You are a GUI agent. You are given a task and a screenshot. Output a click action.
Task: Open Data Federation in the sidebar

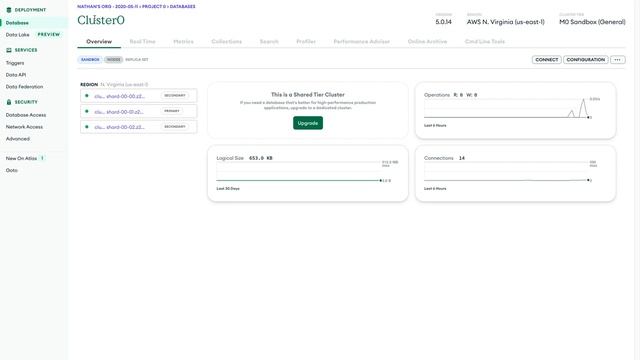[24, 87]
